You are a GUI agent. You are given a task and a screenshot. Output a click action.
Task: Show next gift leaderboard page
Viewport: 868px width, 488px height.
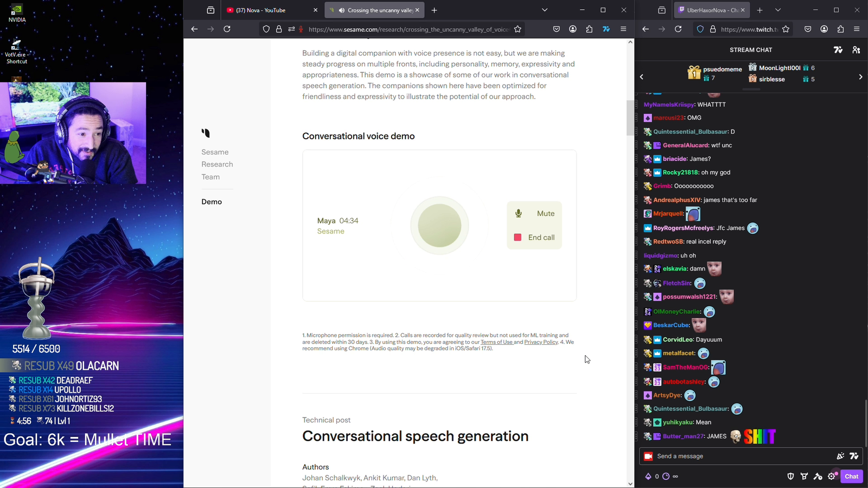860,77
